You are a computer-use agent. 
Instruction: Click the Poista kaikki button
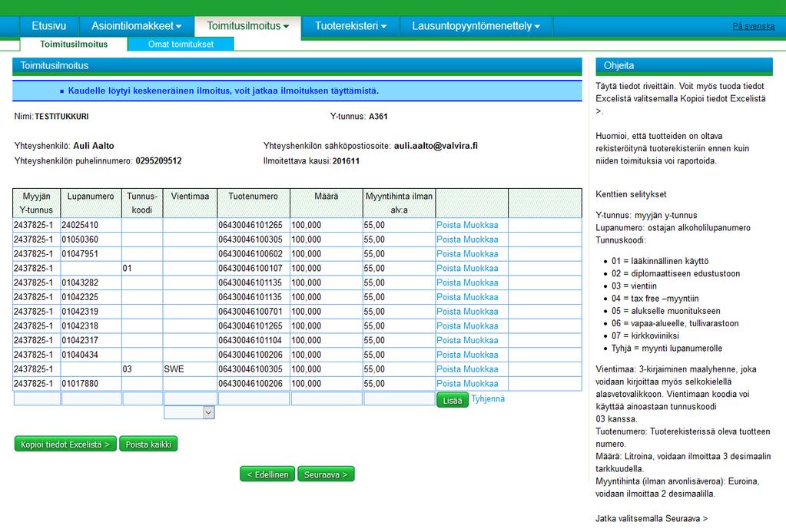[148, 444]
